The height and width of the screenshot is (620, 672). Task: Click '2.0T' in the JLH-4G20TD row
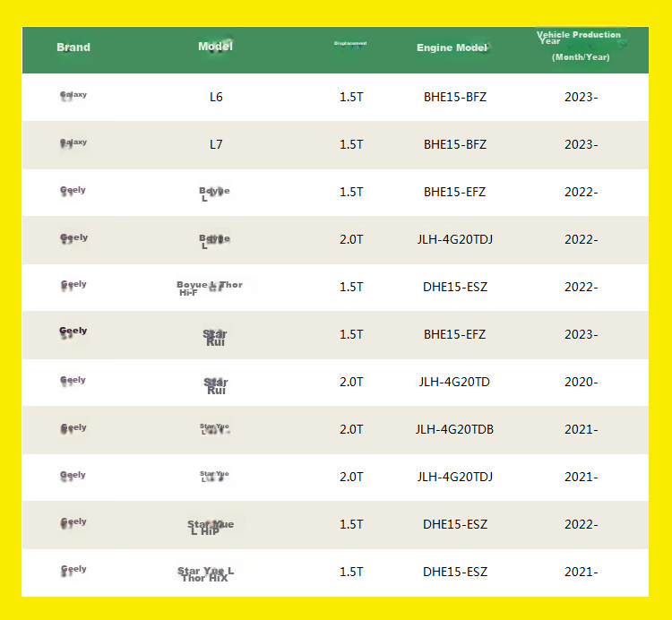(351, 383)
